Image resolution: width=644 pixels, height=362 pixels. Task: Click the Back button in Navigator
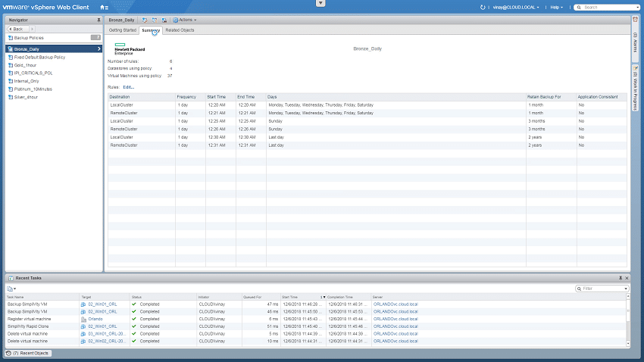tap(17, 29)
